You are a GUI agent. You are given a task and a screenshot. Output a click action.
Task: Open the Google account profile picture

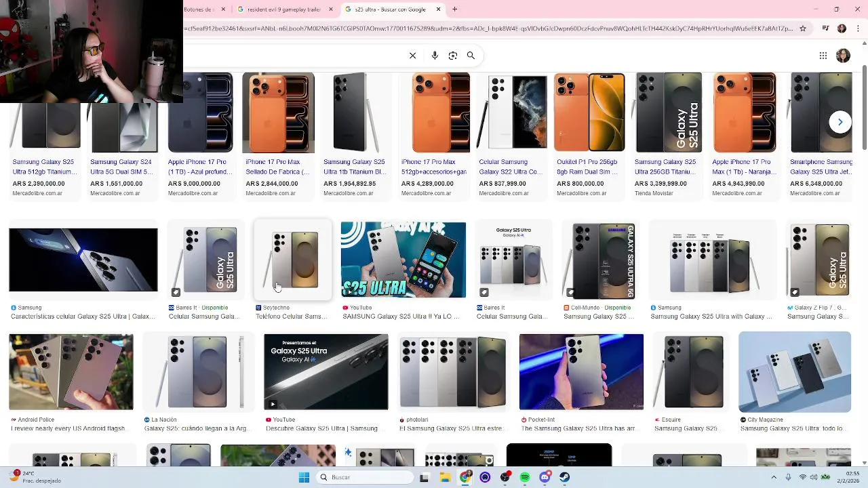click(x=843, y=56)
